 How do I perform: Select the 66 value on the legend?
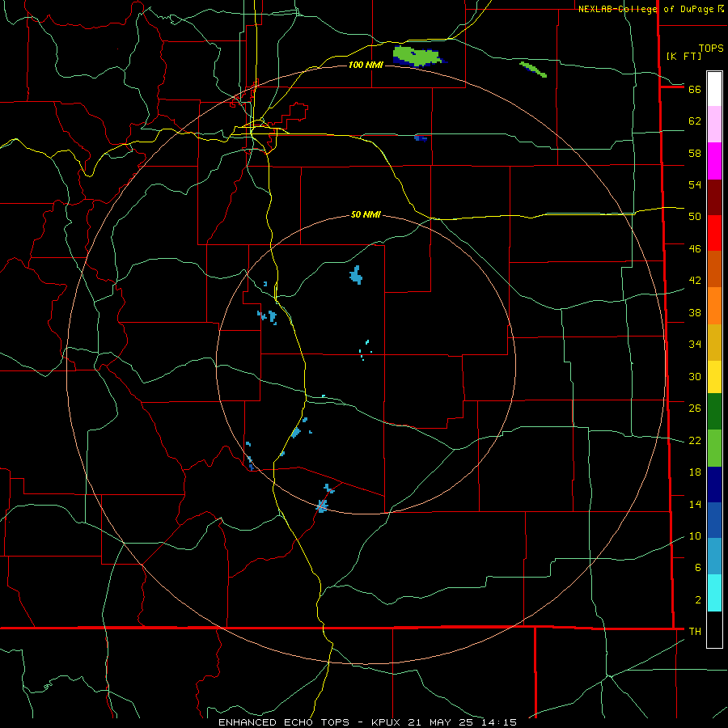click(695, 90)
